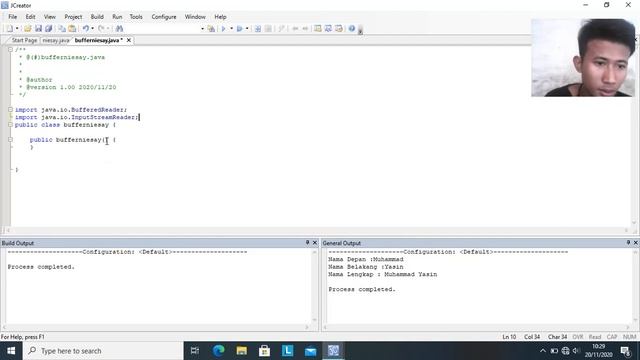
Task: Click the 'Col 34' status bar entry
Action: 532,337
